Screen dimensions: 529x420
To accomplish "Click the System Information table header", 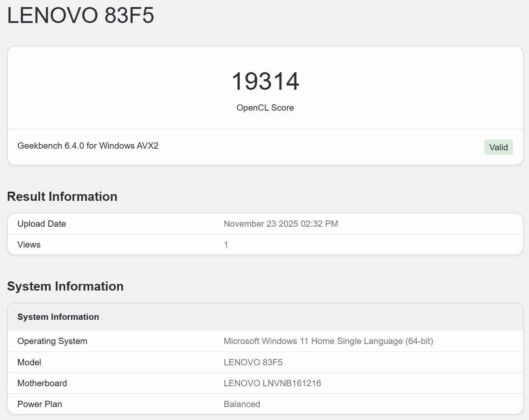I will 58,317.
